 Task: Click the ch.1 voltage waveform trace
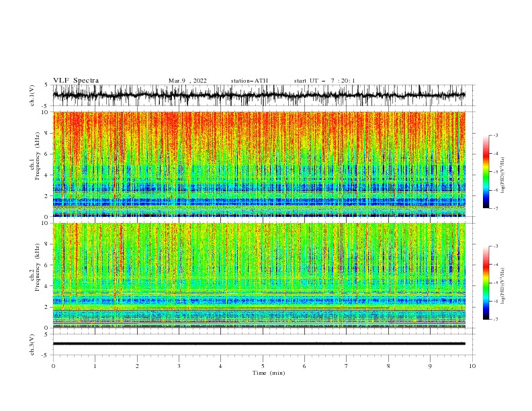coord(259,95)
